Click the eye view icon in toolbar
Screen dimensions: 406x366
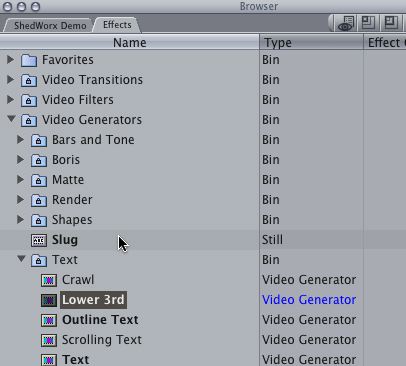(346, 23)
